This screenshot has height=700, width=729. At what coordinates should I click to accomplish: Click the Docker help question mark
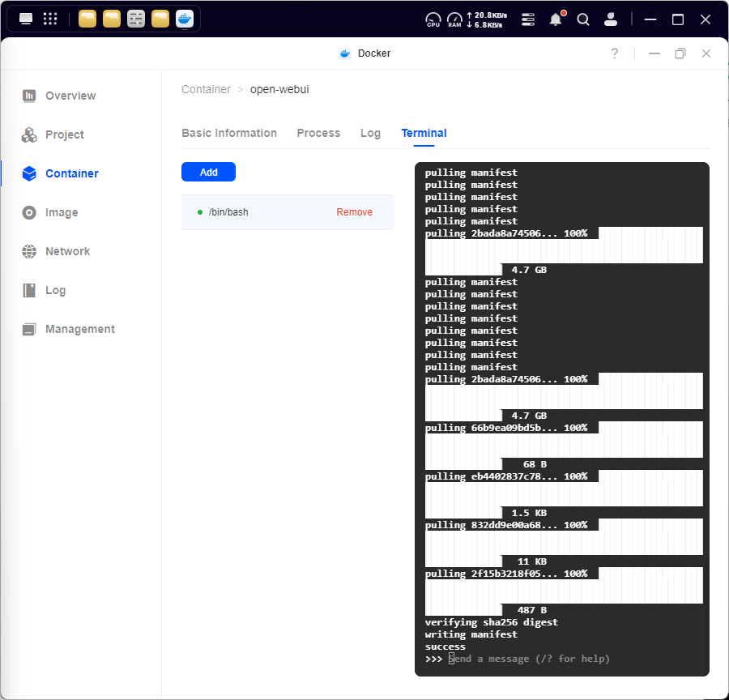tap(614, 53)
